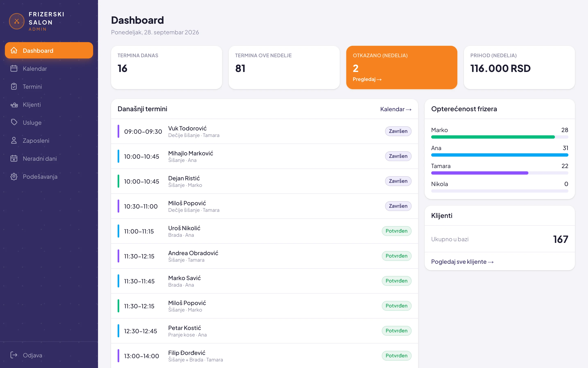The width and height of the screenshot is (588, 368).
Task: Click Pregledaj link on cancelled card
Action: [x=367, y=79]
